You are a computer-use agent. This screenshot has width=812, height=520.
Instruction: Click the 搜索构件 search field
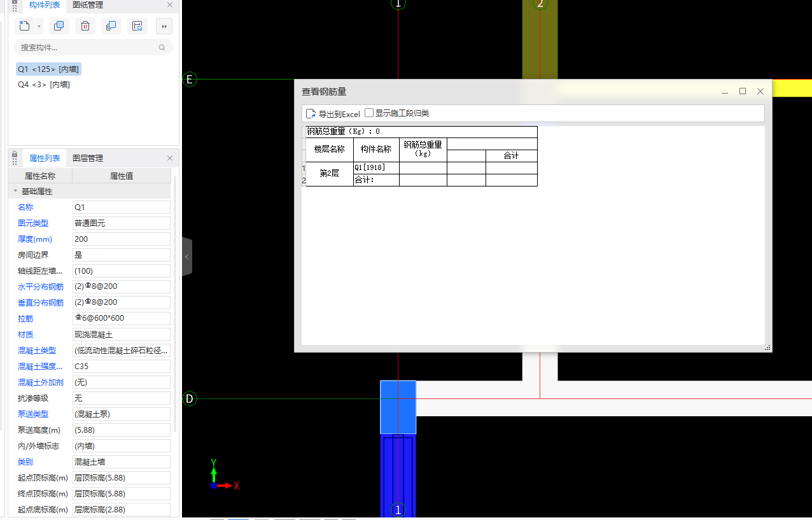tap(93, 48)
